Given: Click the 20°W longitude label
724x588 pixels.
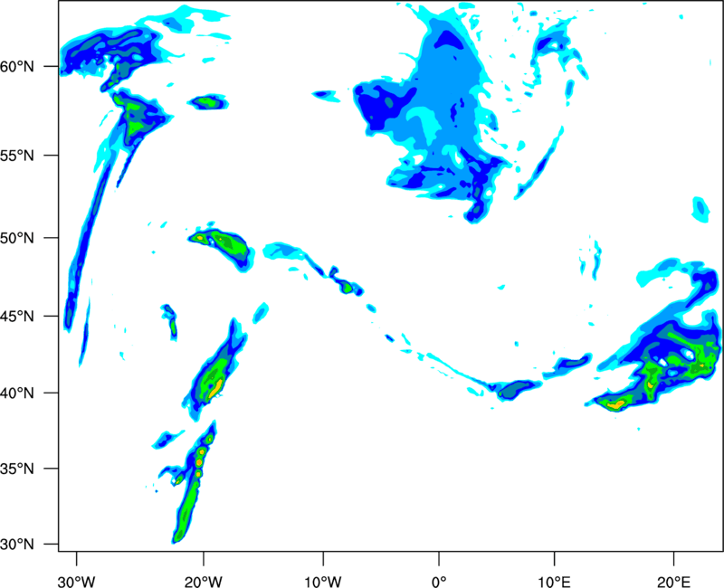Looking at the screenshot, I should [x=203, y=582].
